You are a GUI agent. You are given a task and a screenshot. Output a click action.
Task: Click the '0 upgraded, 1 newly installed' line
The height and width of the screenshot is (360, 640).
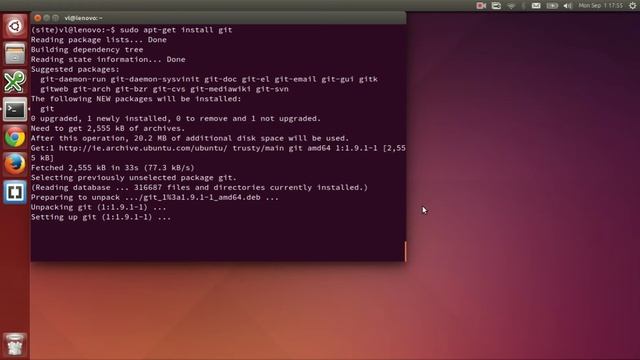[176, 118]
